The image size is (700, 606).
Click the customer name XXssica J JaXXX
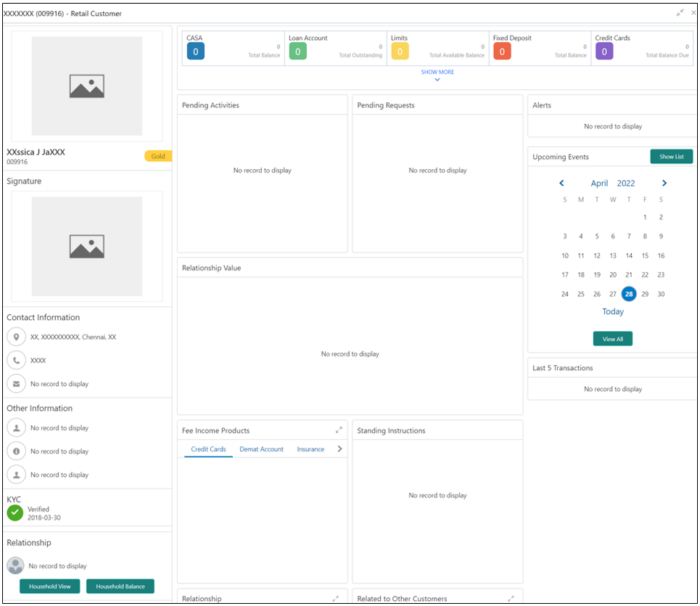point(36,152)
